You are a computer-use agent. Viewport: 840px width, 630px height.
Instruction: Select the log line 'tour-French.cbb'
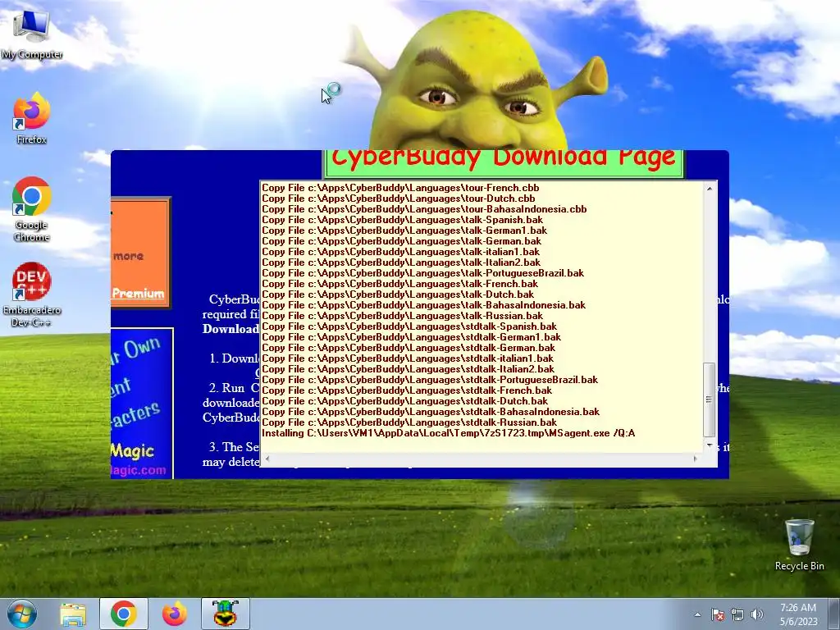click(400, 188)
